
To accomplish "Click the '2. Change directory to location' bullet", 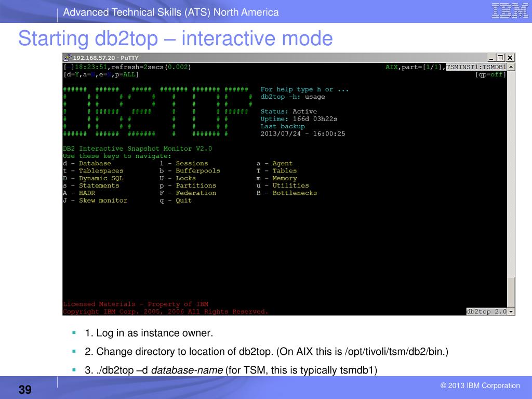I will (267, 352).
